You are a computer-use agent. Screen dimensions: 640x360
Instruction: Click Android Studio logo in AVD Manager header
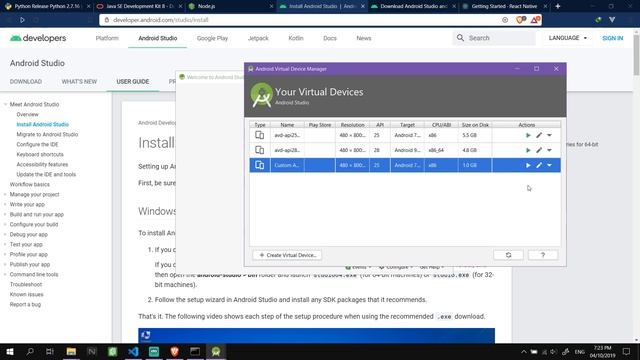(262, 95)
